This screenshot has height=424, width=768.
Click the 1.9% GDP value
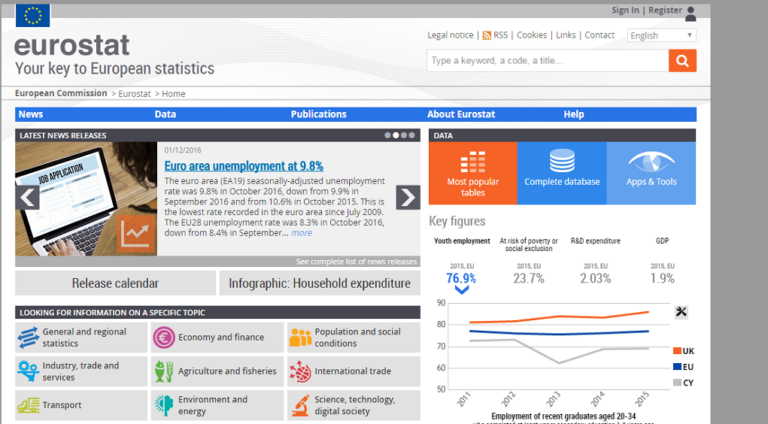point(662,279)
